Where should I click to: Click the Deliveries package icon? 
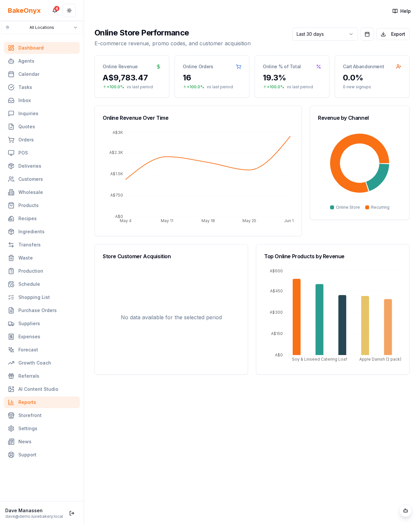11,166
